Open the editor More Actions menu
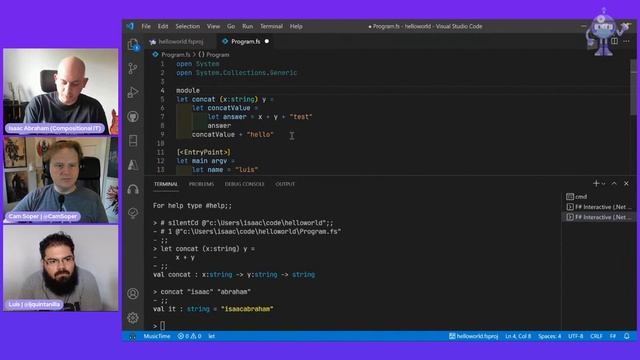This screenshot has width=640, height=360. click(x=627, y=41)
